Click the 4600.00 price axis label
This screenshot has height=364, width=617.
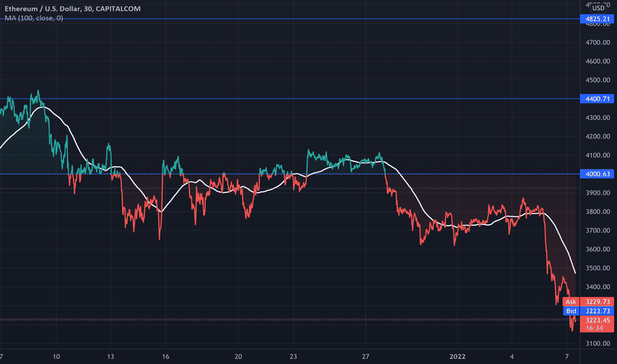598,62
